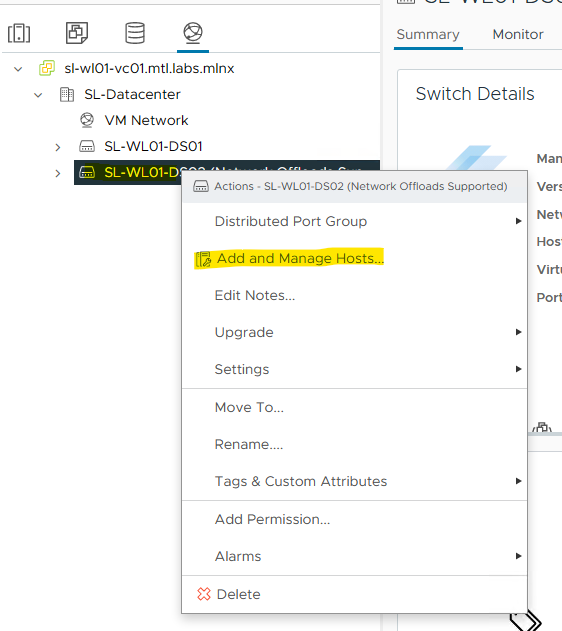The width and height of the screenshot is (562, 631).
Task: Switch to the Summary tab
Action: click(x=428, y=35)
